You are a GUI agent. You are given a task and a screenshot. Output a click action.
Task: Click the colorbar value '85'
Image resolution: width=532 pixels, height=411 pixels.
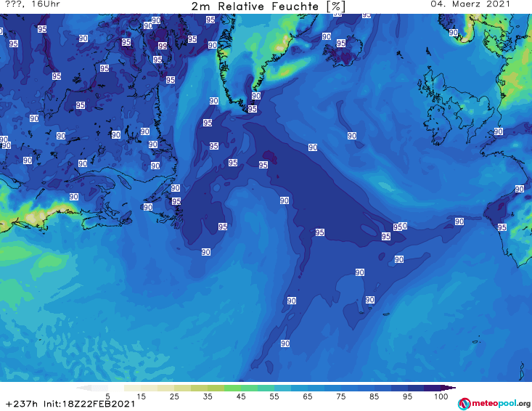(374, 396)
